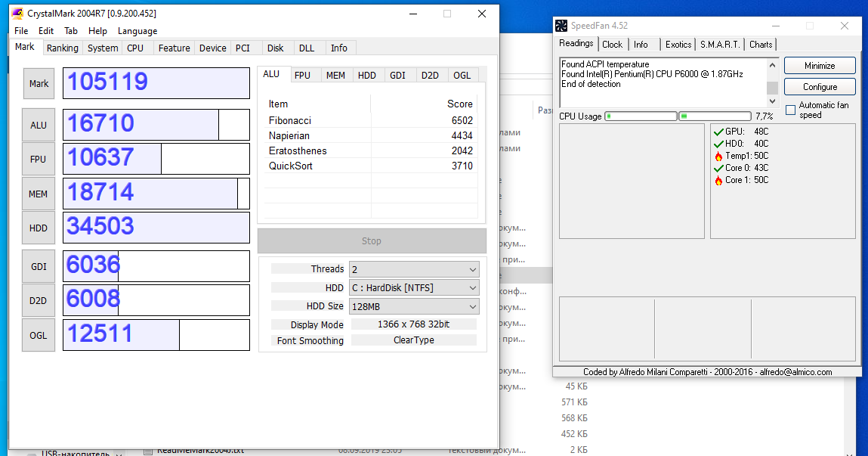868x456 pixels.
Task: Run the FPU benchmark button
Action: coord(39,160)
